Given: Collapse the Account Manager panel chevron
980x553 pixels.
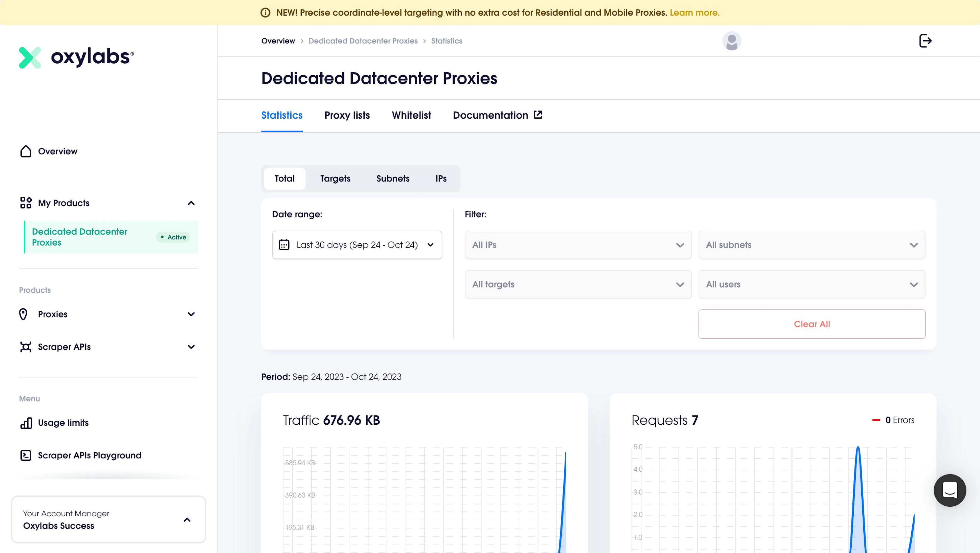Looking at the screenshot, I should pyautogui.click(x=187, y=520).
